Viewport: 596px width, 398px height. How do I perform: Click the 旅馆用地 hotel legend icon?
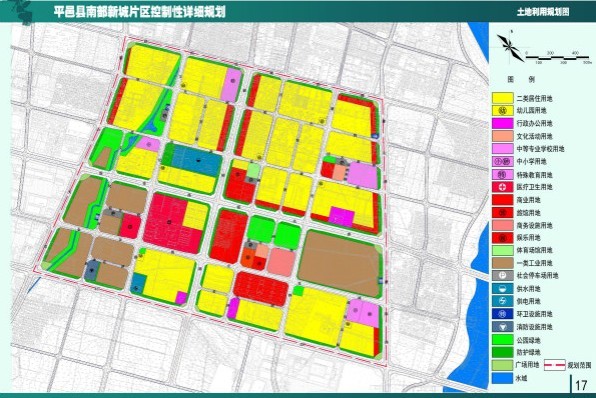point(502,212)
